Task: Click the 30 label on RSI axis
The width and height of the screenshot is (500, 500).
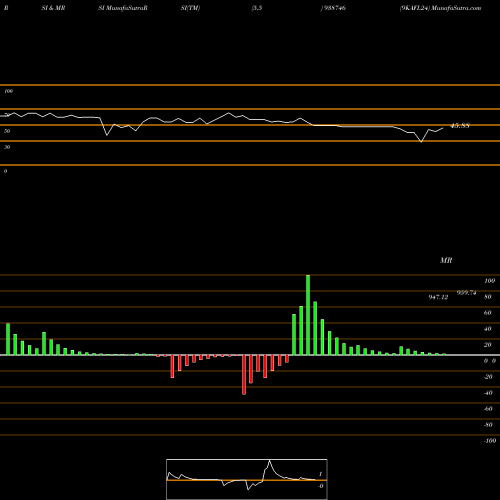Action: click(7, 147)
